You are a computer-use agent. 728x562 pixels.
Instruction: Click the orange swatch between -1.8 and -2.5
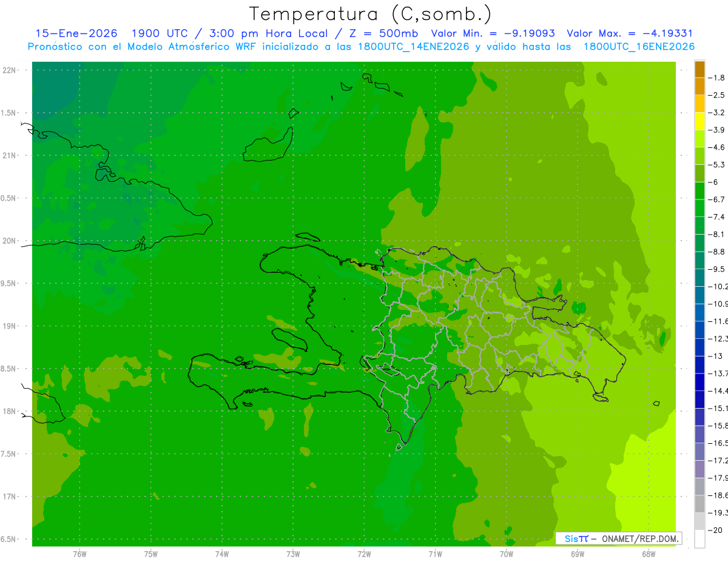(699, 87)
